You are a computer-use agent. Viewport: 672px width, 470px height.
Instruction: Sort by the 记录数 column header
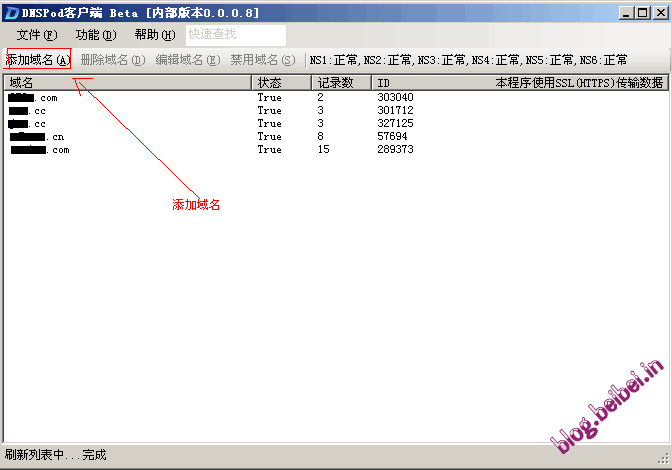[342, 82]
